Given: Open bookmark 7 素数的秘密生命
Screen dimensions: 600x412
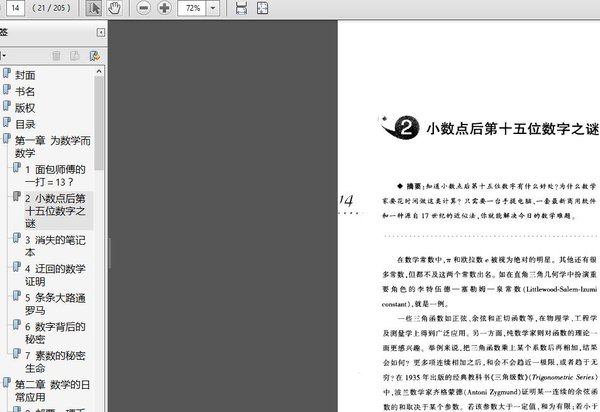Looking at the screenshot, I should pyautogui.click(x=56, y=362).
